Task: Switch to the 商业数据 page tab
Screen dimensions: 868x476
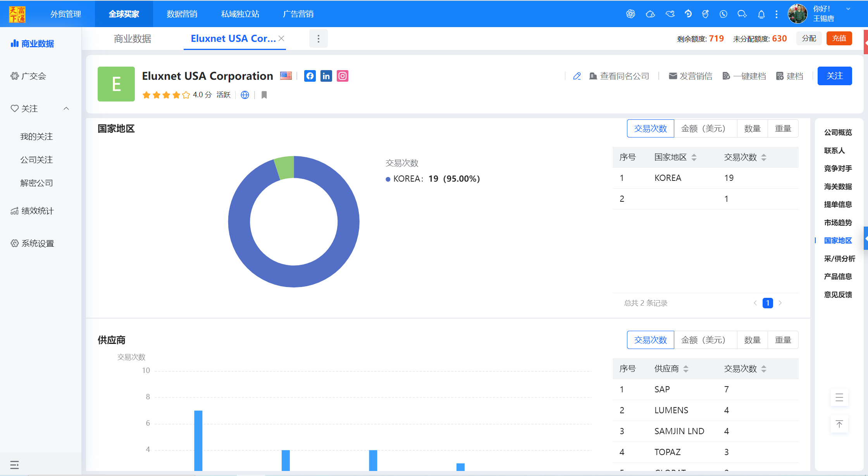Action: click(x=133, y=38)
